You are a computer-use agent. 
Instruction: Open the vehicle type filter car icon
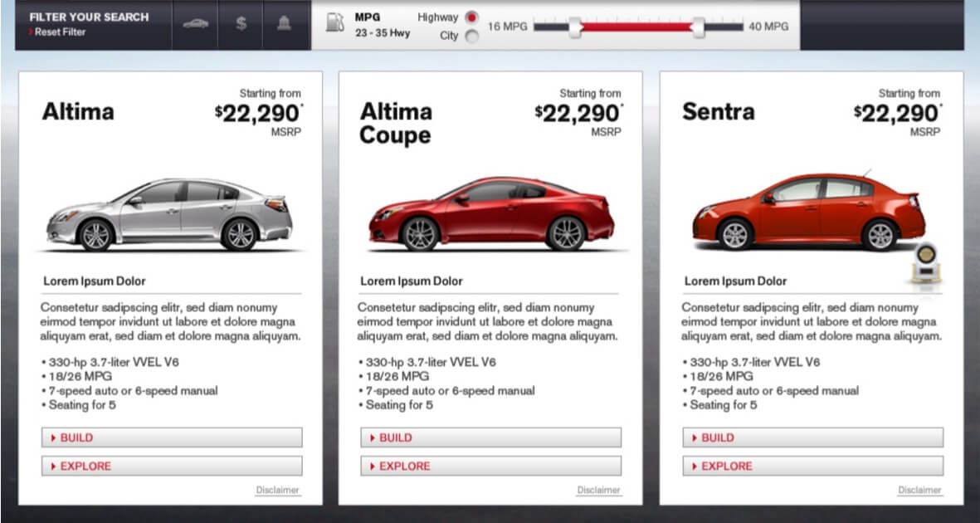(x=196, y=24)
